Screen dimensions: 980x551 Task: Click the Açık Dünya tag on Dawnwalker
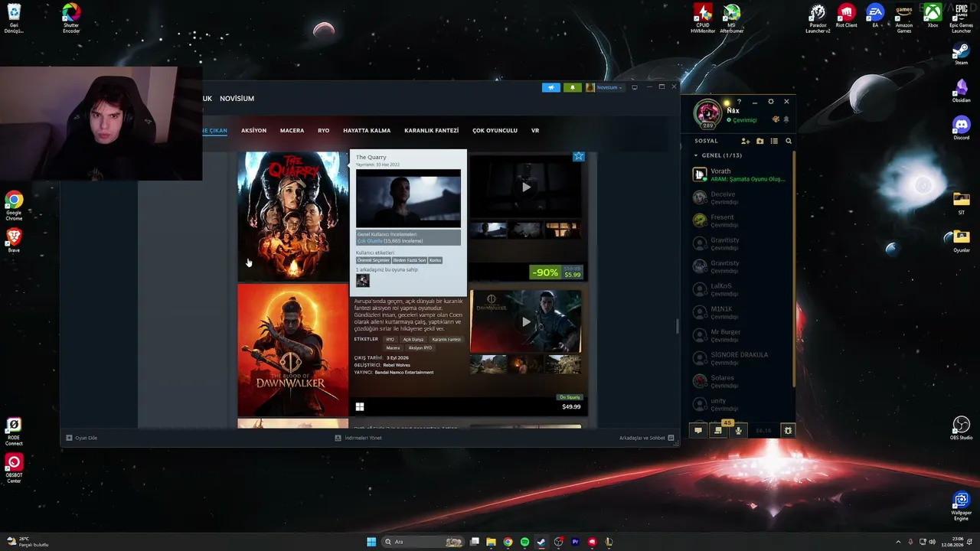point(413,340)
